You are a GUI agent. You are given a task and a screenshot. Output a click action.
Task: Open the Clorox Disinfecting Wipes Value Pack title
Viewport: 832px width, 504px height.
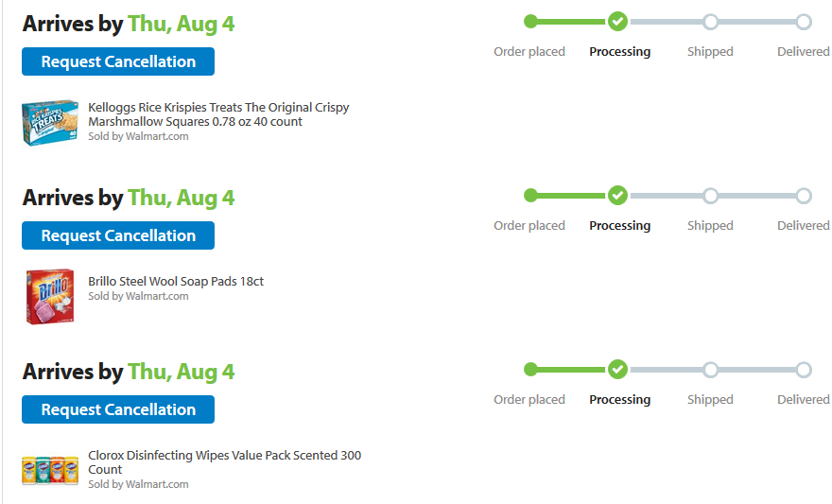click(224, 462)
